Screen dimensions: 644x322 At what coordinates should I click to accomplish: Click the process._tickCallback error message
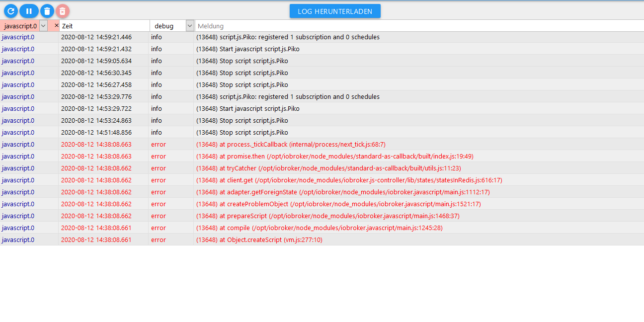coord(291,144)
